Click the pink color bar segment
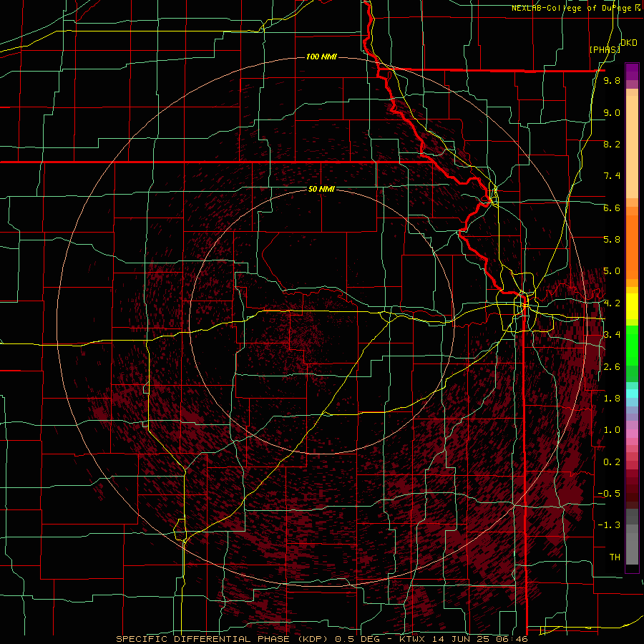 632,434
